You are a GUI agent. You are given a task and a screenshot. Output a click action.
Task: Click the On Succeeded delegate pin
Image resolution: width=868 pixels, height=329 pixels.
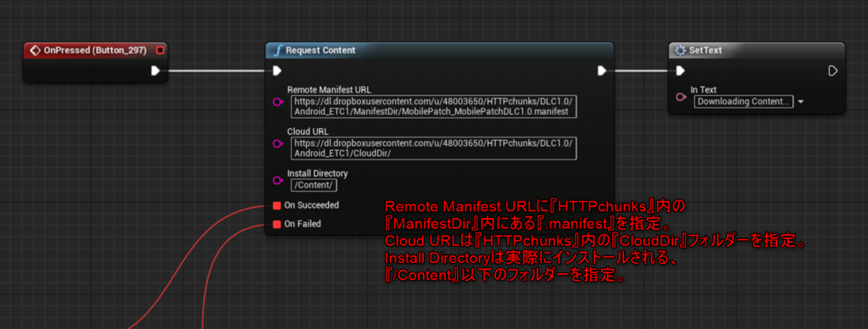tap(277, 205)
